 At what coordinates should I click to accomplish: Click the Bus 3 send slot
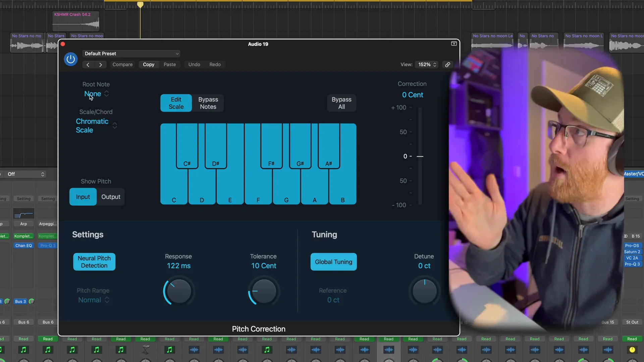[x=20, y=301]
